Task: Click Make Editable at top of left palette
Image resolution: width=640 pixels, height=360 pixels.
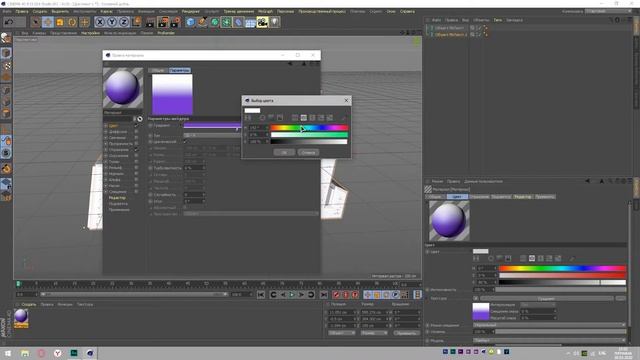Action: (6, 38)
